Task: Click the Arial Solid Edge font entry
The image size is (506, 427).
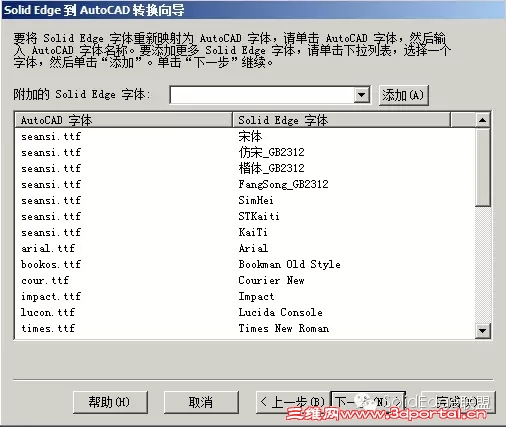Action: pos(253,248)
